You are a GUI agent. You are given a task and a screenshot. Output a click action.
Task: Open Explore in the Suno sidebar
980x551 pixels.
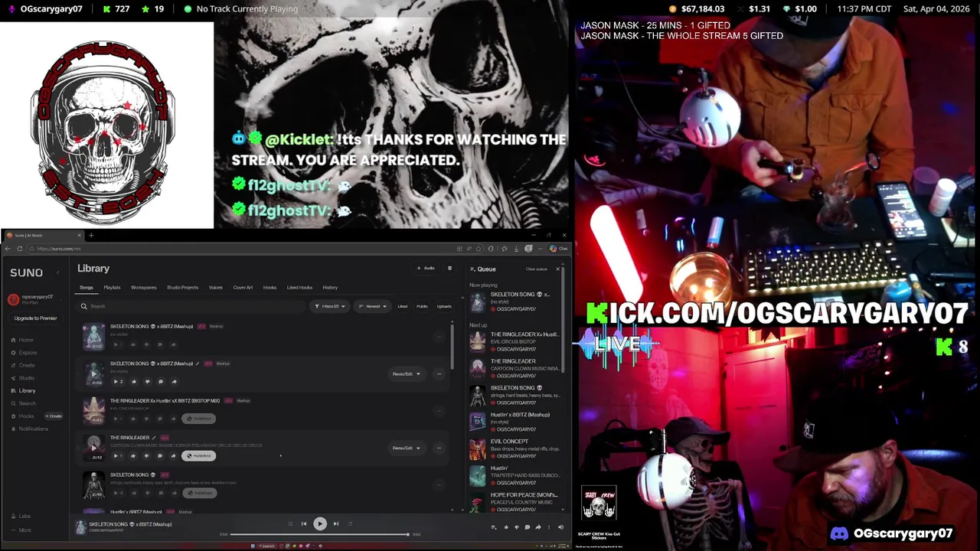(24, 353)
